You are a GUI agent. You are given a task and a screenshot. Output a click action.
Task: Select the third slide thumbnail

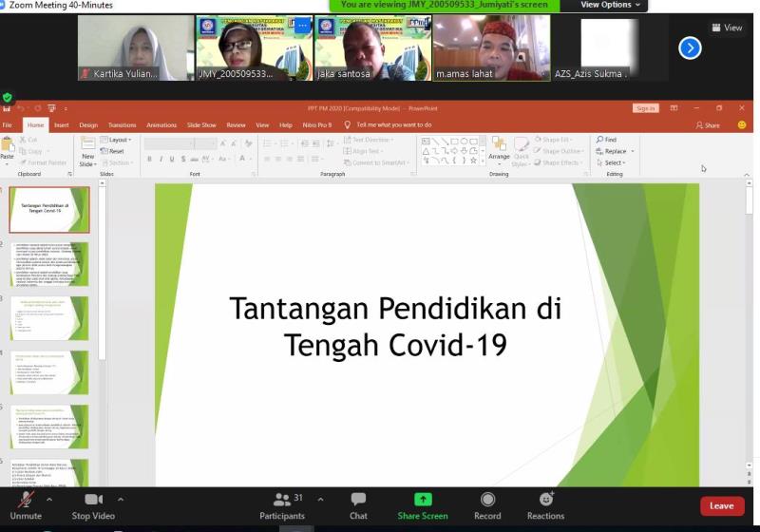pyautogui.click(x=49, y=318)
